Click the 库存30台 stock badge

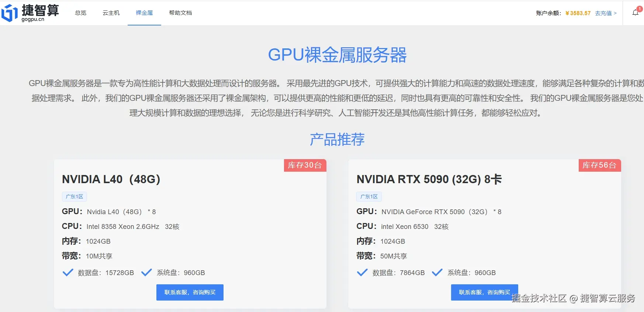(305, 165)
